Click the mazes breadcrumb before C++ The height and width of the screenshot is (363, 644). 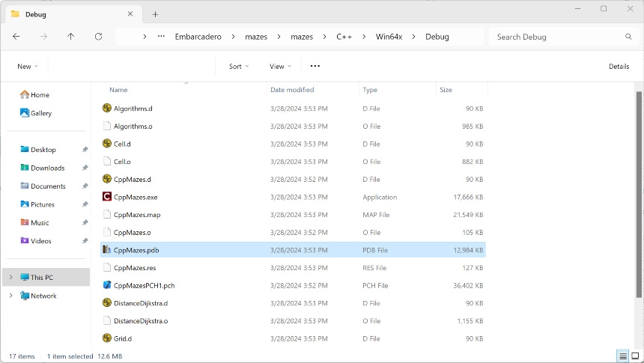(302, 37)
